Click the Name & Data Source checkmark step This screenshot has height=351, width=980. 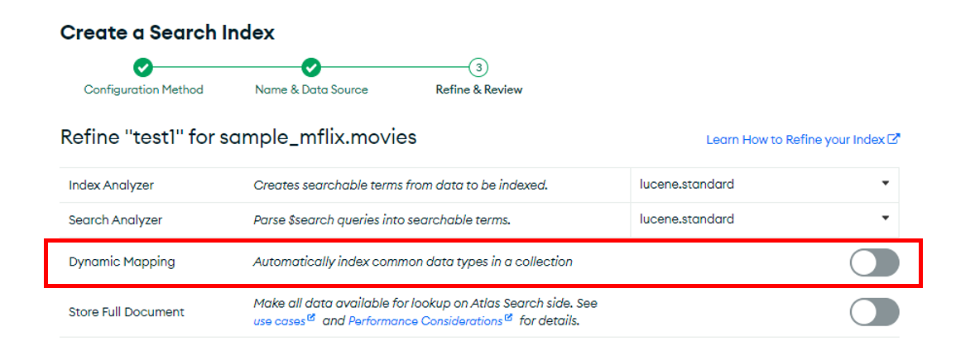click(310, 67)
